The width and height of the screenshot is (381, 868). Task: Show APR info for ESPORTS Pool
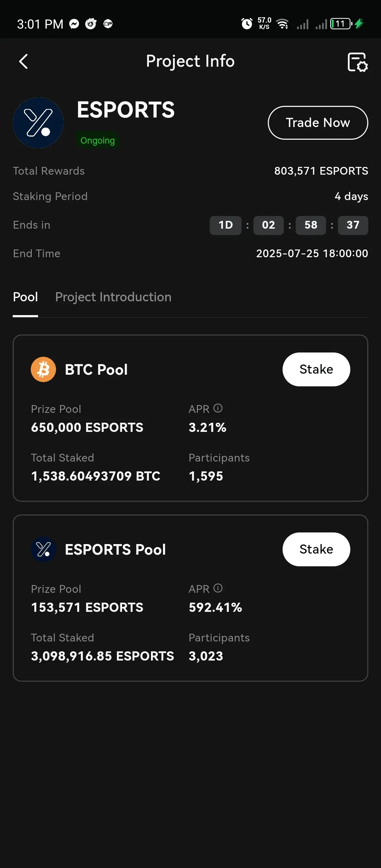[x=218, y=588]
